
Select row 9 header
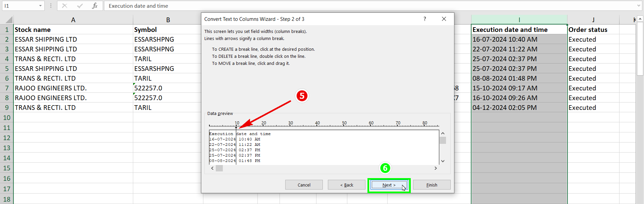click(7, 108)
